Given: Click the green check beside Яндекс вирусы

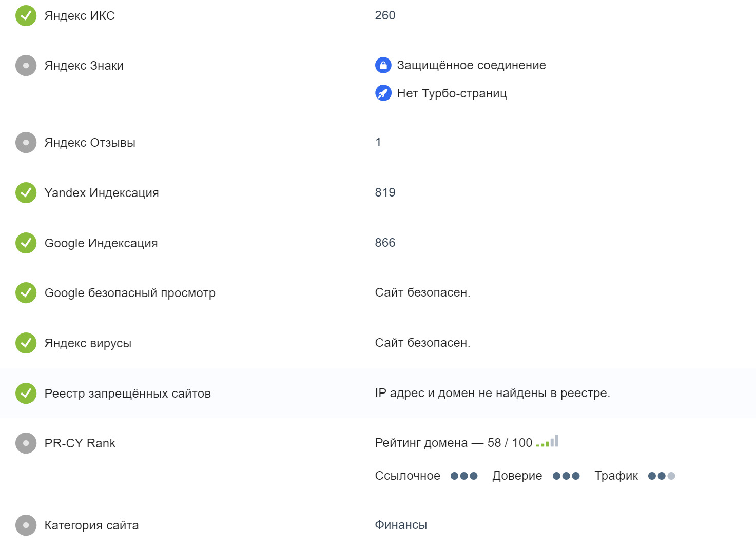Looking at the screenshot, I should point(26,343).
